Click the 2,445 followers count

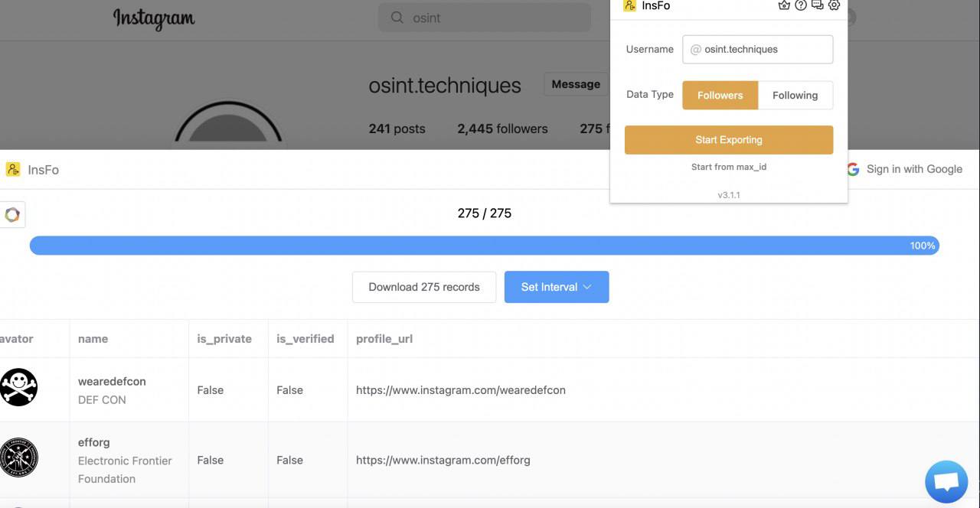point(502,129)
